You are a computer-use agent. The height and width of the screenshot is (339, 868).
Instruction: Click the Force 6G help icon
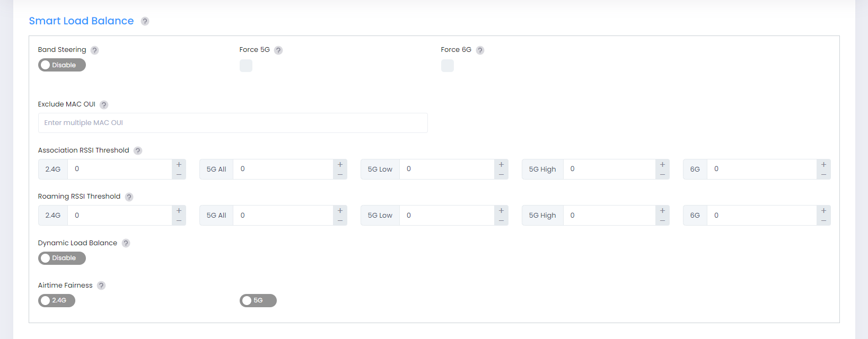click(x=480, y=50)
